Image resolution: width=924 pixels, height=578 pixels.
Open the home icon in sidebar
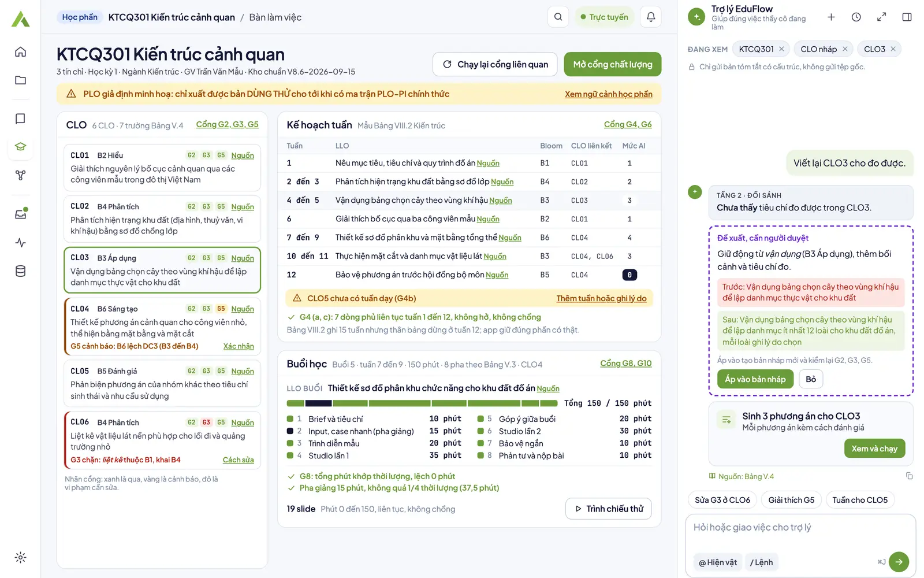[x=20, y=52]
